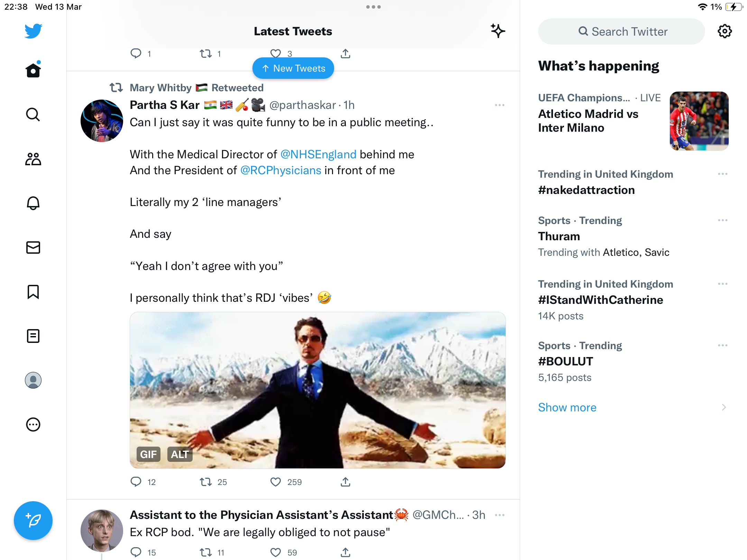Like Partha S Kar tweet with 259 likes
Screen dimensions: 747x560
coord(276,482)
